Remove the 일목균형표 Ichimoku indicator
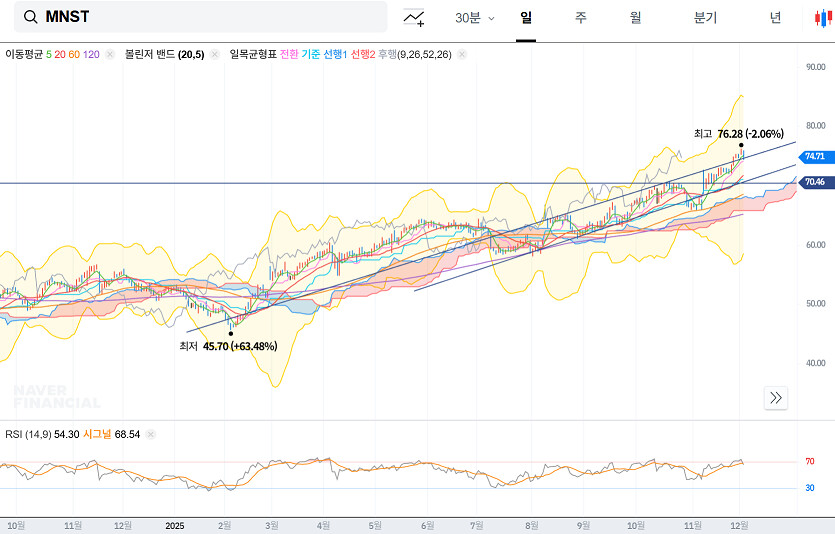The width and height of the screenshot is (835, 534). tap(462, 54)
